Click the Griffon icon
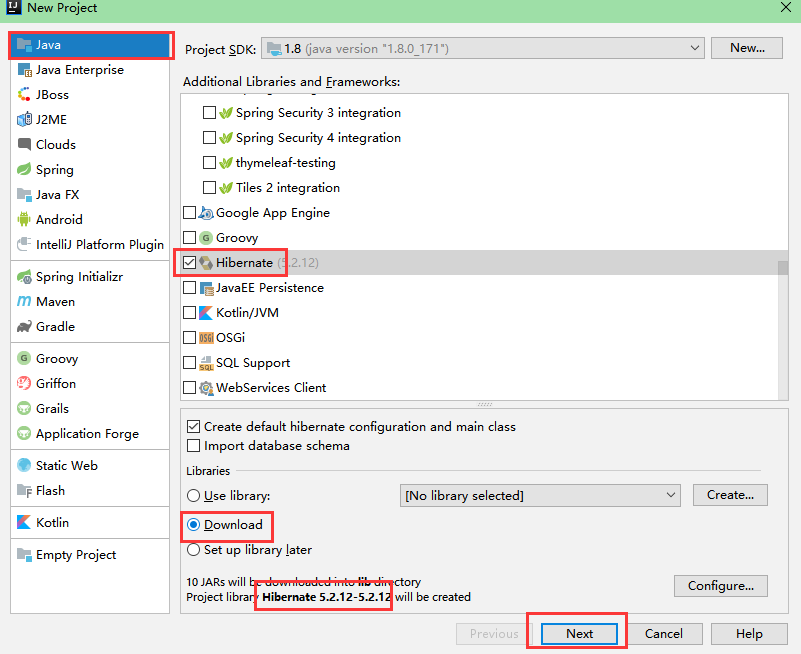The image size is (801, 654). coord(24,384)
